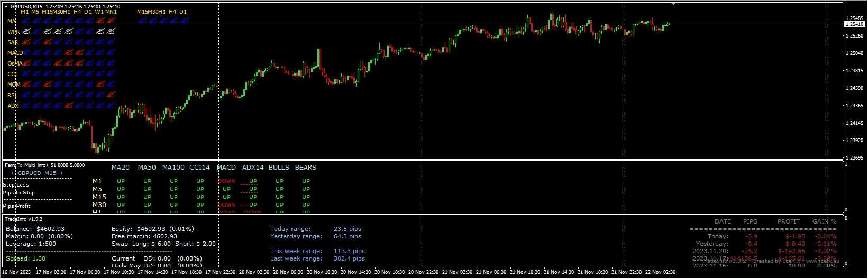Image resolution: width=868 pixels, height=279 pixels.
Task: Click the chart shift triangle marker at top
Action: pyautogui.click(x=673, y=4)
